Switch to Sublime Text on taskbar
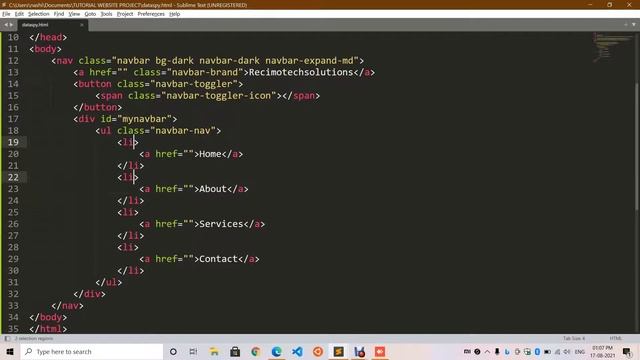This screenshot has height=360, width=640. tap(338, 351)
